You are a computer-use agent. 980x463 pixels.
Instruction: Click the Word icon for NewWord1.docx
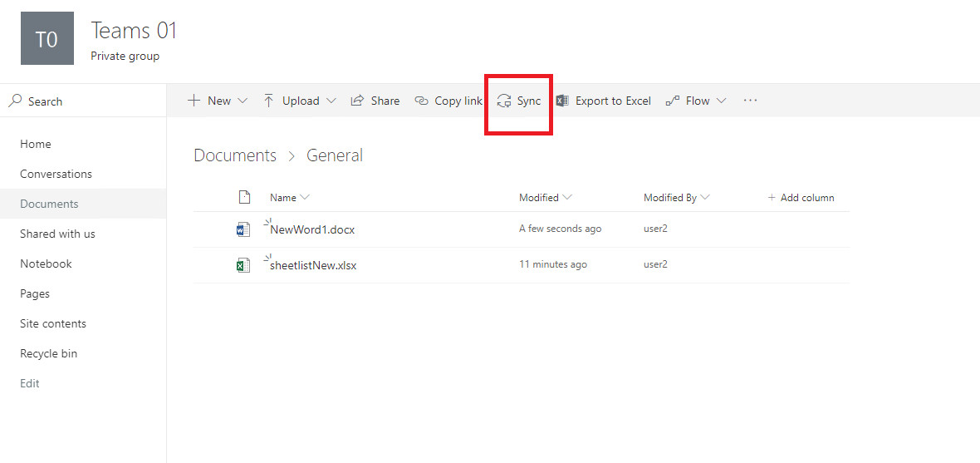point(243,229)
